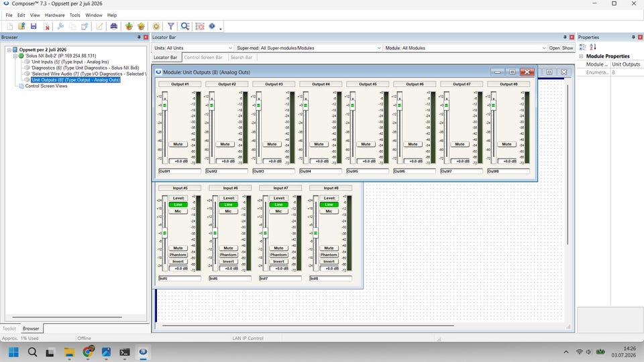Image resolution: width=644 pixels, height=362 pixels.
Task: Toggle Invert on Input #7
Action: [x=278, y=261]
